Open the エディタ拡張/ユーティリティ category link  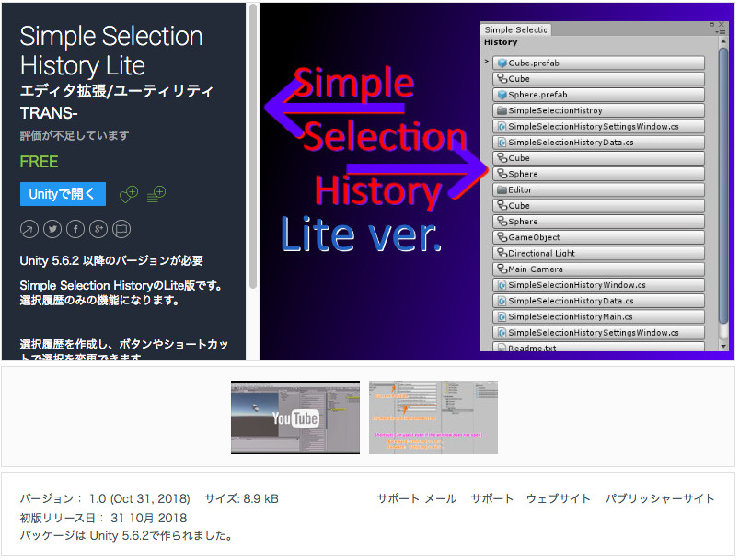point(116,90)
